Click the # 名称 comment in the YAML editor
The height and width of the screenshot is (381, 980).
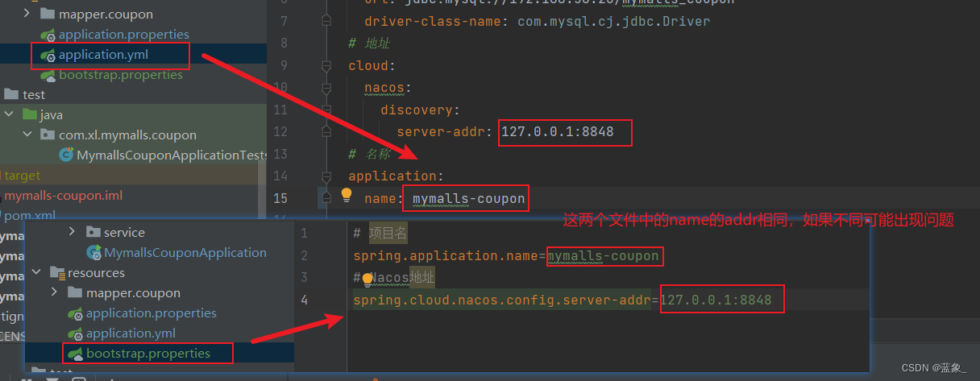(x=369, y=154)
